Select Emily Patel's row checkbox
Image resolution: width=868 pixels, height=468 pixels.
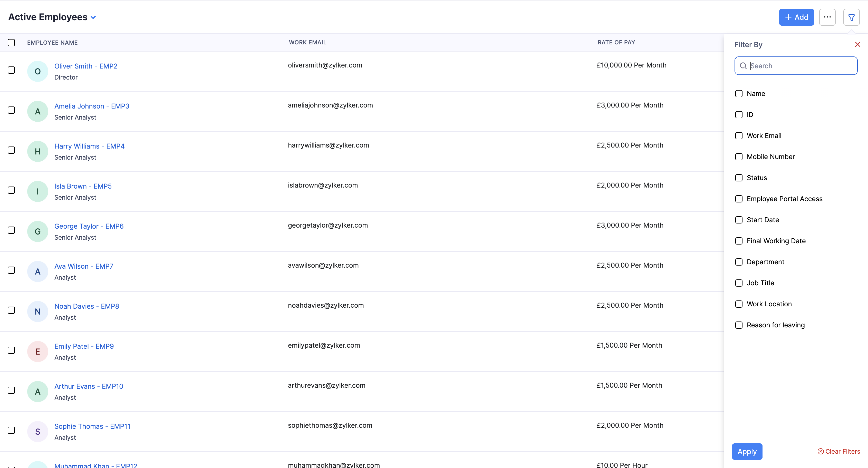(x=12, y=350)
